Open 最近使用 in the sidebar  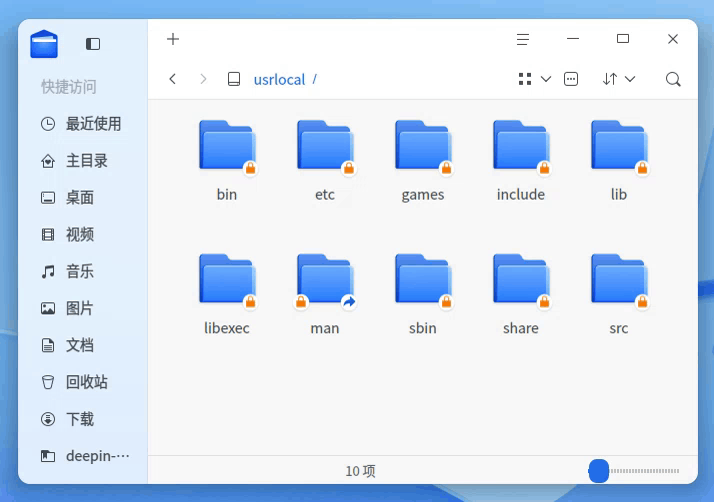click(81, 123)
